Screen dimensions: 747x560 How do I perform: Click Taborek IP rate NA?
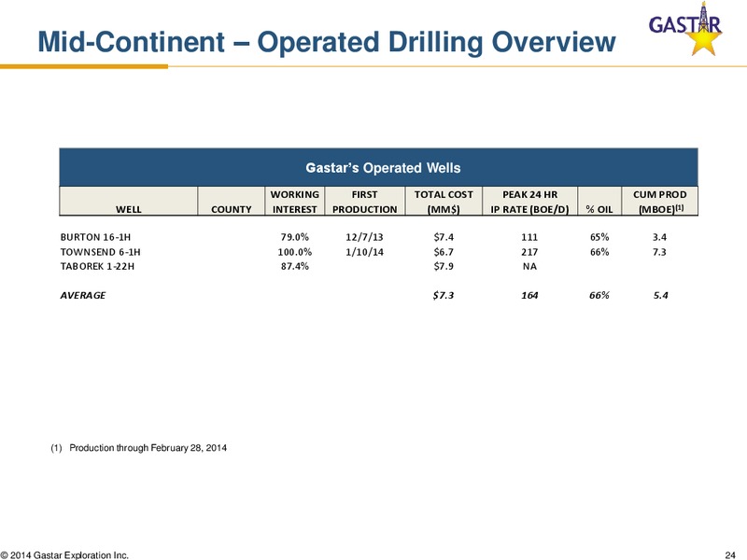(529, 266)
